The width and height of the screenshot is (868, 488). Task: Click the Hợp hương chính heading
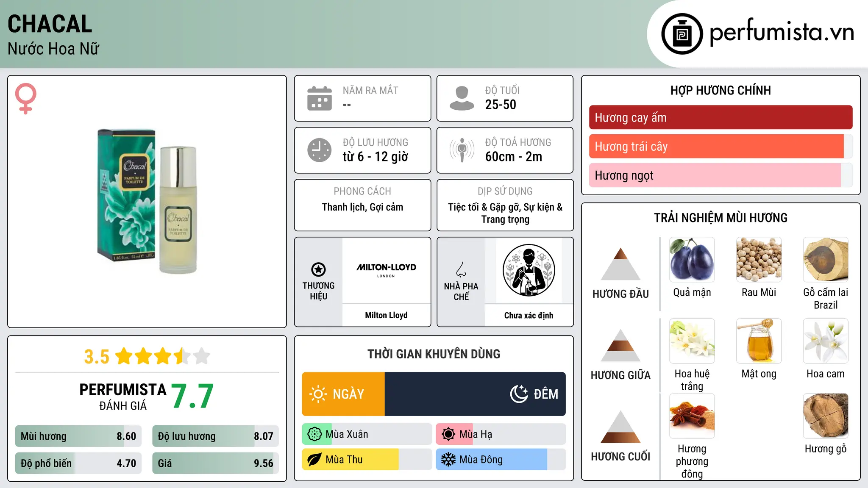[721, 90]
